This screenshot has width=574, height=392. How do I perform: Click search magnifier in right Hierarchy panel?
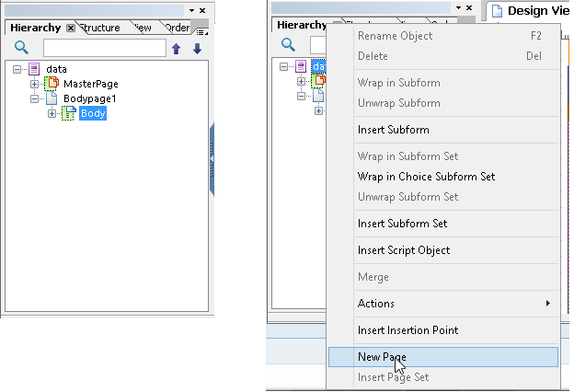288,44
